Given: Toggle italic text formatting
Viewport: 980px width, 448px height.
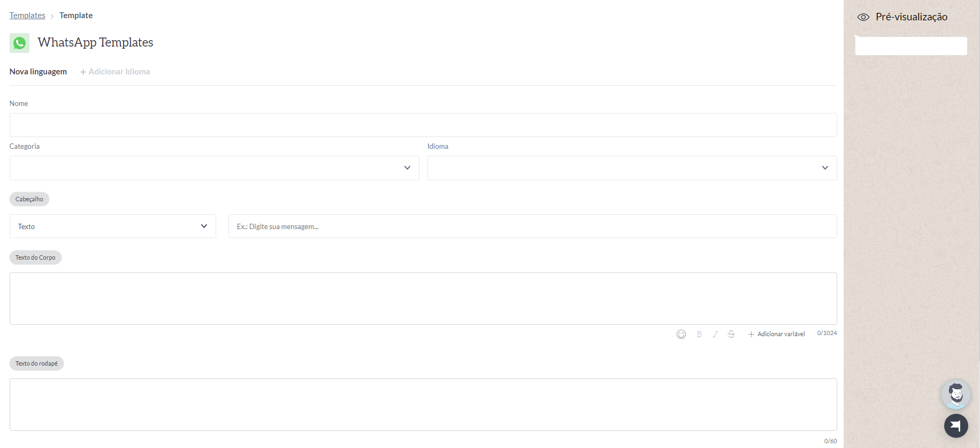Looking at the screenshot, I should pyautogui.click(x=715, y=334).
